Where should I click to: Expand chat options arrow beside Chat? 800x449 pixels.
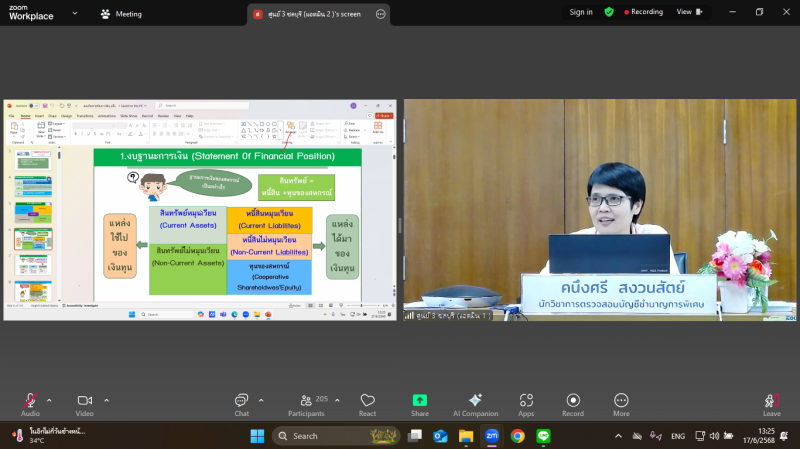261,401
